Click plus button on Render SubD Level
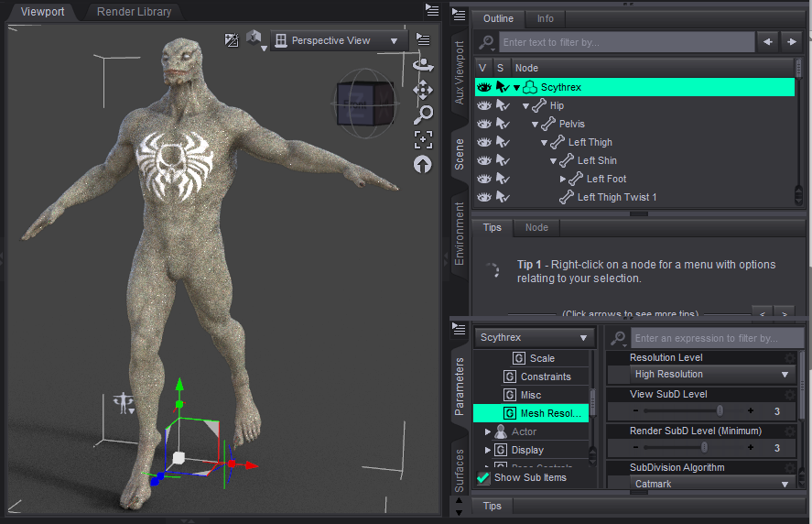Screen dimensions: 812x524 click(751, 447)
